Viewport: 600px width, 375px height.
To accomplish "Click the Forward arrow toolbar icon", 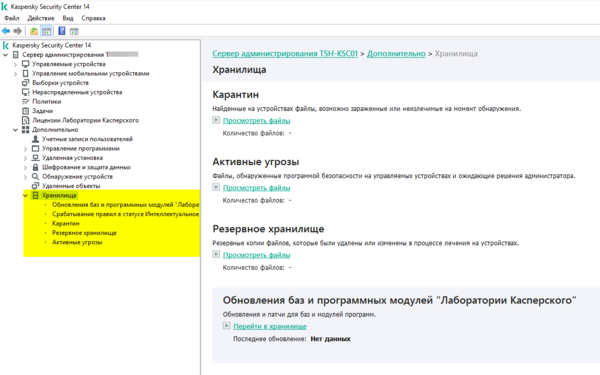I will [17, 31].
